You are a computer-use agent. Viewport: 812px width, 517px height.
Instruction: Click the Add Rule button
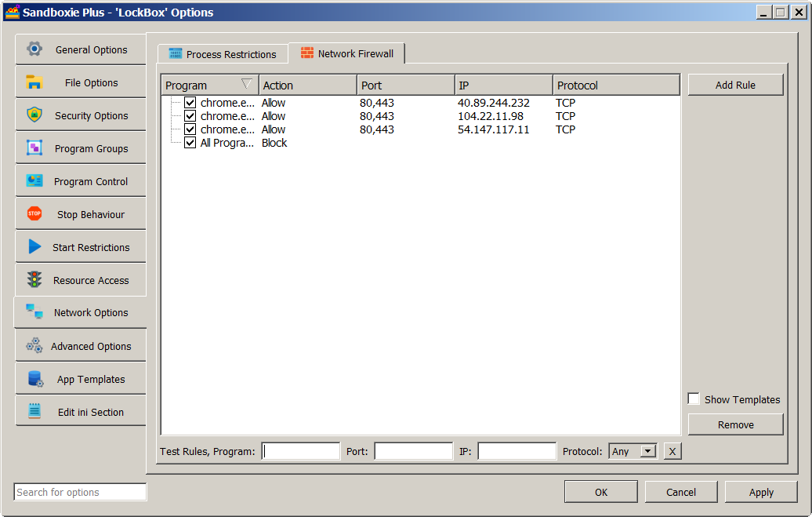735,85
